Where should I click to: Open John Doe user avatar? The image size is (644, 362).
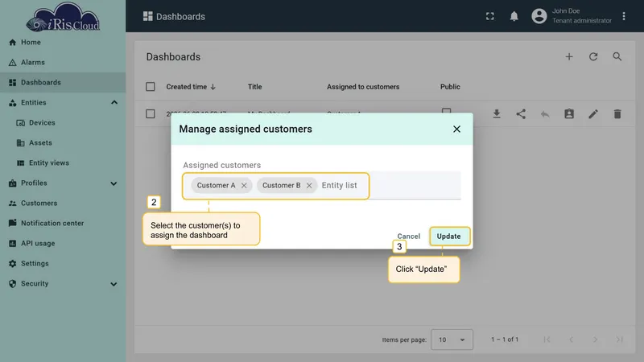tap(539, 16)
